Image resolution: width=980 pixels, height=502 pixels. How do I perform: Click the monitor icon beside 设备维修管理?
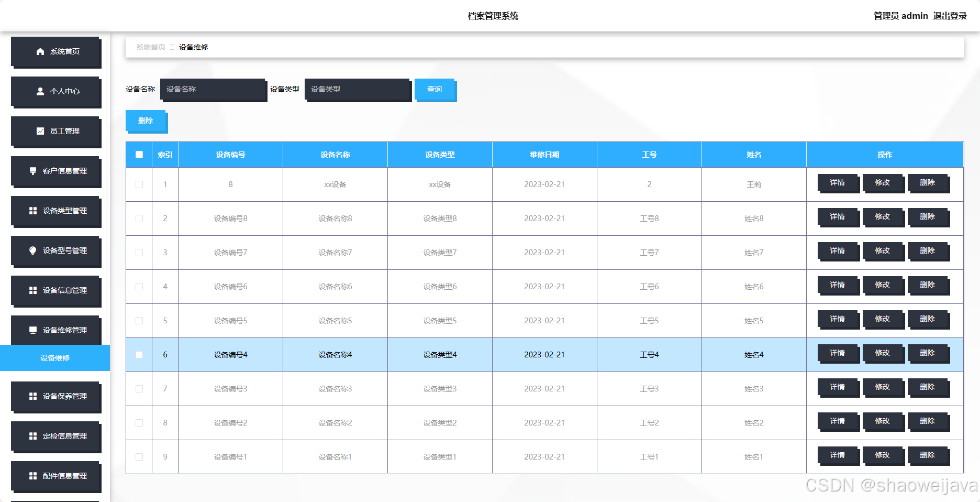[x=33, y=330]
